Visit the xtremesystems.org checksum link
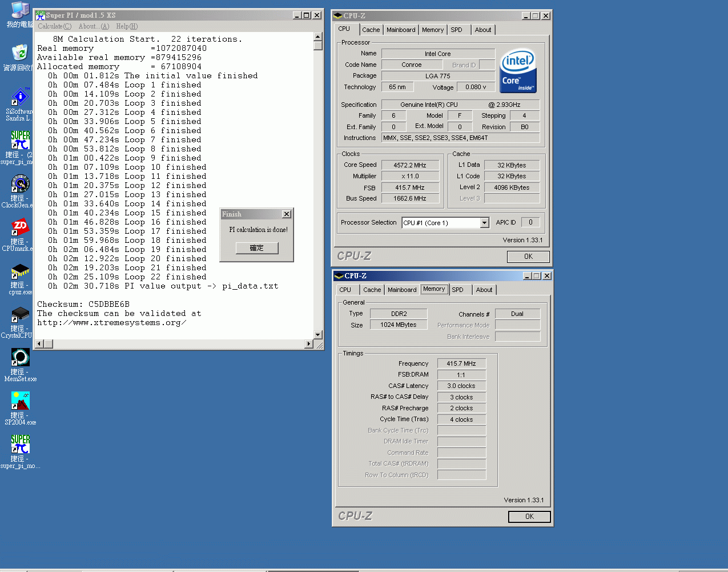The image size is (728, 572). click(x=114, y=322)
